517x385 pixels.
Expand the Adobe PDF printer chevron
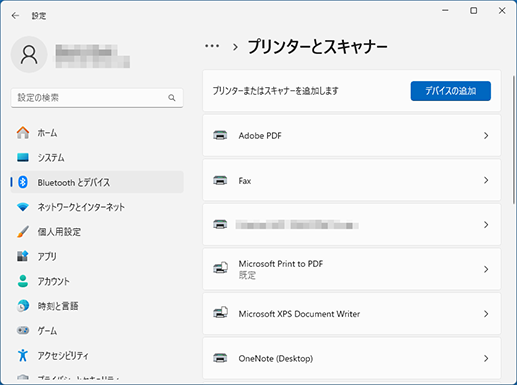[486, 136]
